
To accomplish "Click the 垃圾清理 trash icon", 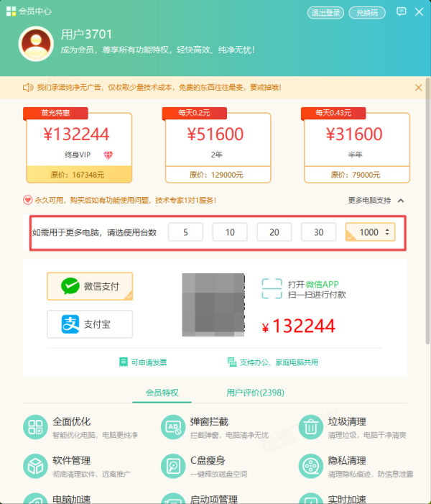I will click(311, 427).
